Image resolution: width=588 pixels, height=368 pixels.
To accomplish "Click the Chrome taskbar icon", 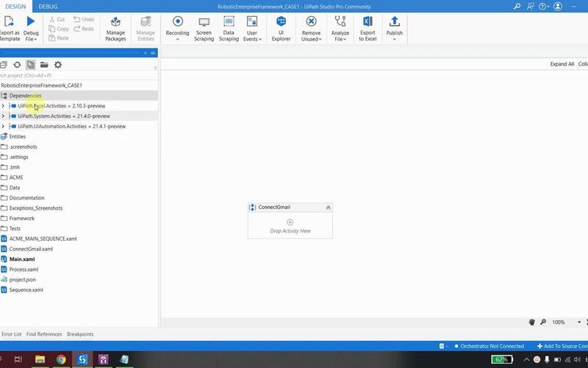I will point(61,359).
